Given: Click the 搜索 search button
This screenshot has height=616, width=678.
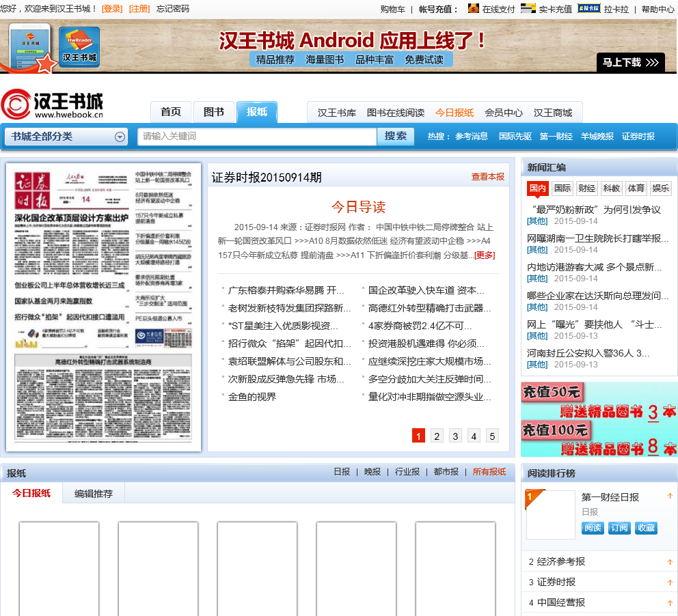Looking at the screenshot, I should click(396, 136).
